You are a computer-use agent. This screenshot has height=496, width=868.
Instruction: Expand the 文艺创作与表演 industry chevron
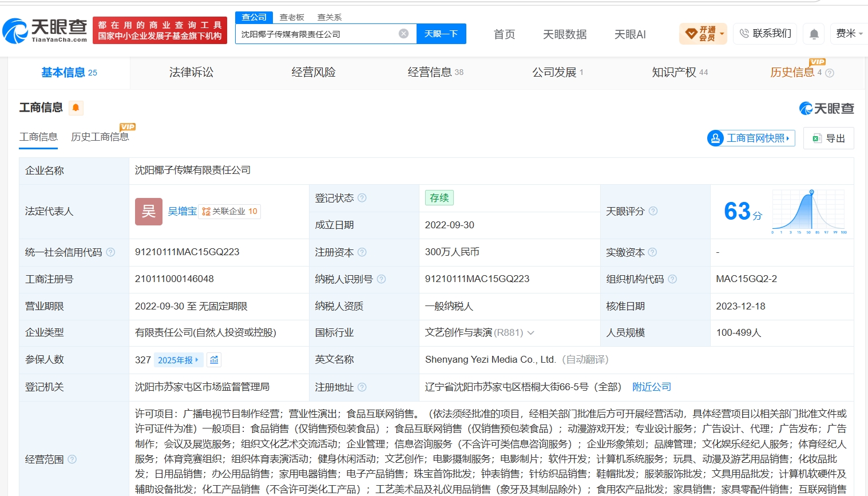click(x=530, y=333)
